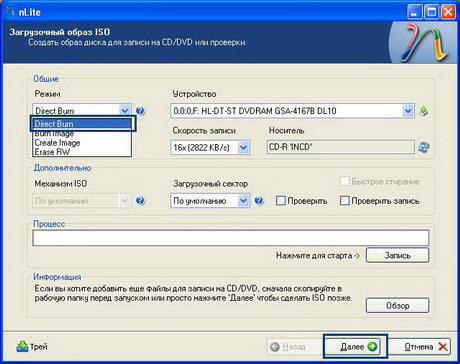Open the Скорость записи speed dropdown
460x364 pixels.
coord(244,147)
